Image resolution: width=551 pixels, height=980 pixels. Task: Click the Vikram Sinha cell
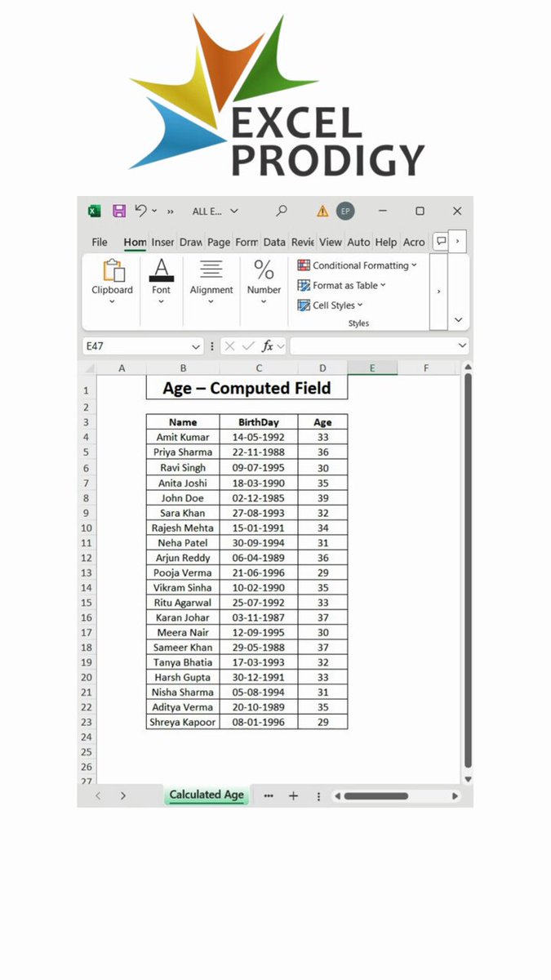[183, 587]
